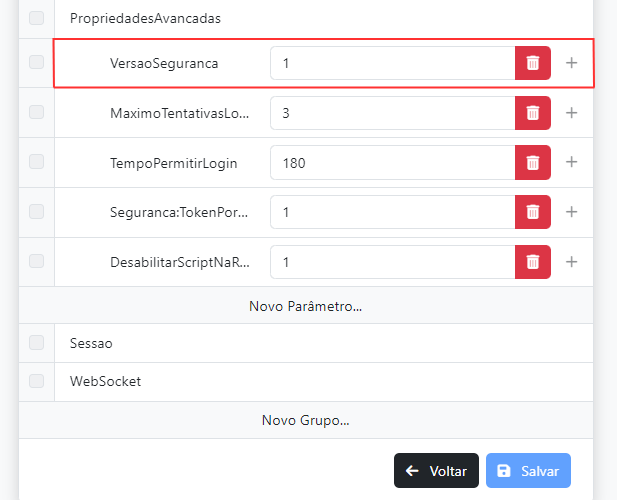The image size is (617, 500).
Task: Collapse the PropriedadesAvancadas group
Action: coord(145,18)
